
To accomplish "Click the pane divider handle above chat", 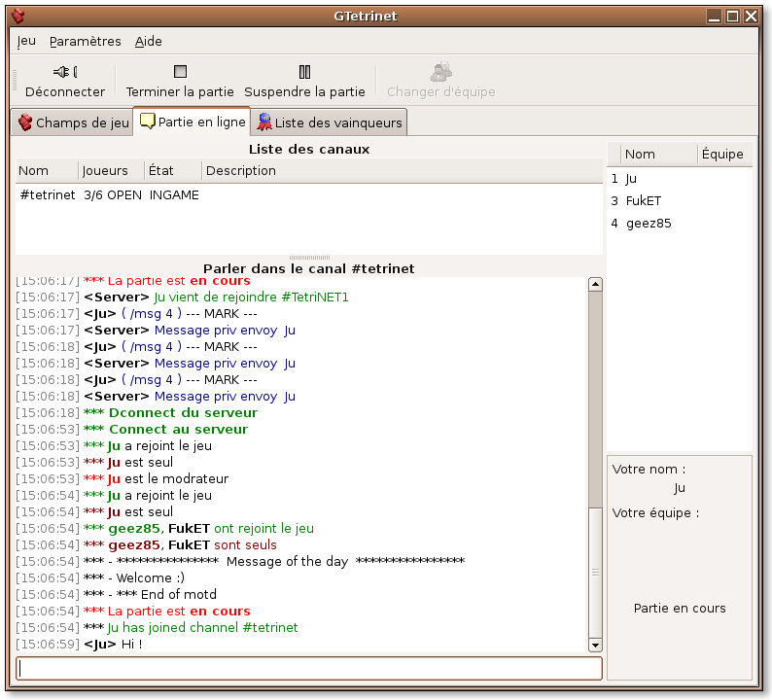I will 309,258.
